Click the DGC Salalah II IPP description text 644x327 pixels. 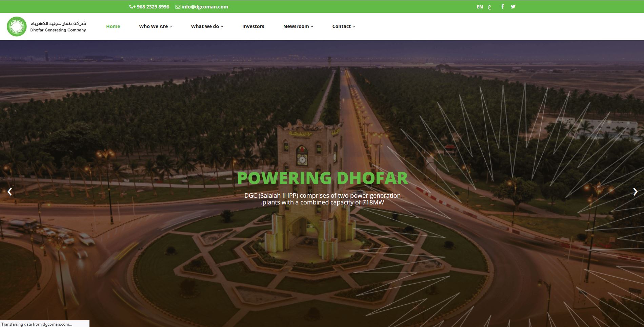(322, 199)
